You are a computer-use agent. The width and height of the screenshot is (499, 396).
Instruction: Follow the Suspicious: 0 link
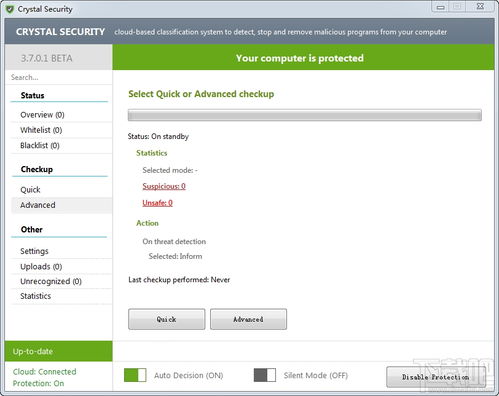(164, 186)
